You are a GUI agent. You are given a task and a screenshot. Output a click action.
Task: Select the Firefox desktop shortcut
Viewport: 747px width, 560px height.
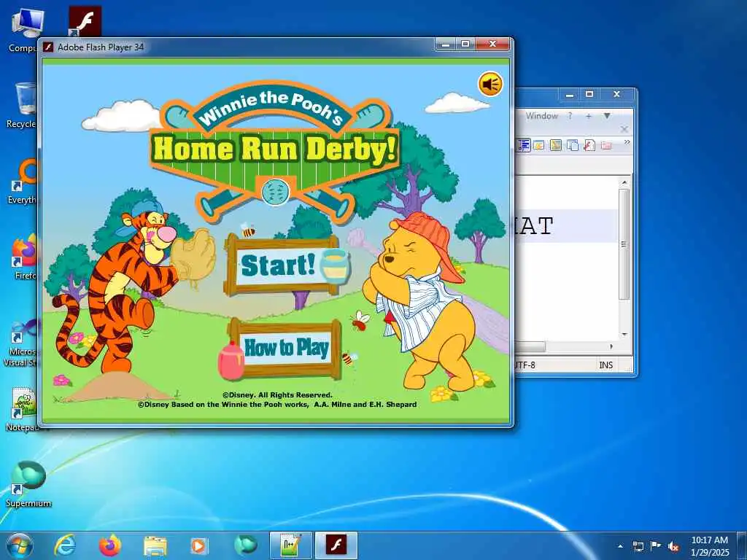(24, 257)
